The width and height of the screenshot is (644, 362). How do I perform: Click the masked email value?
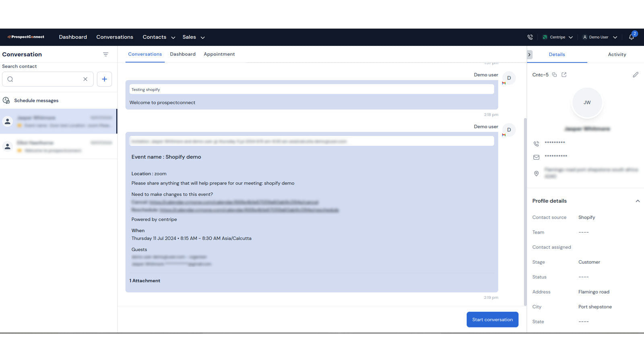pyautogui.click(x=556, y=156)
